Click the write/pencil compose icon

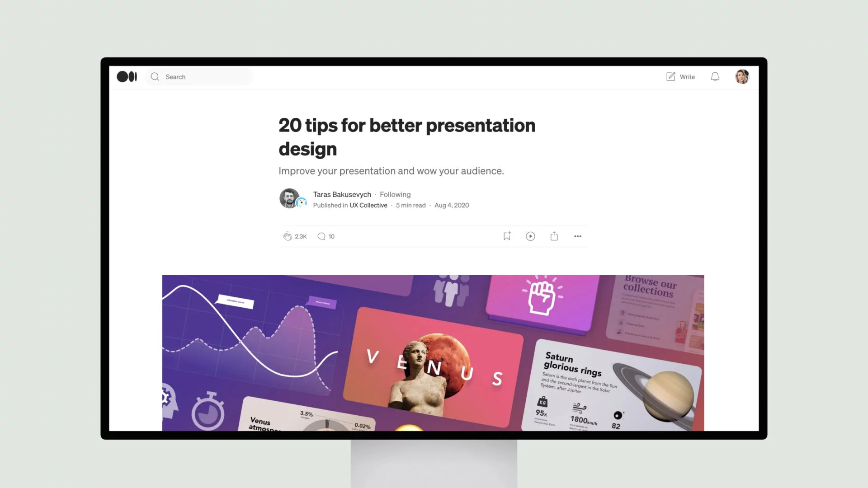coord(670,76)
